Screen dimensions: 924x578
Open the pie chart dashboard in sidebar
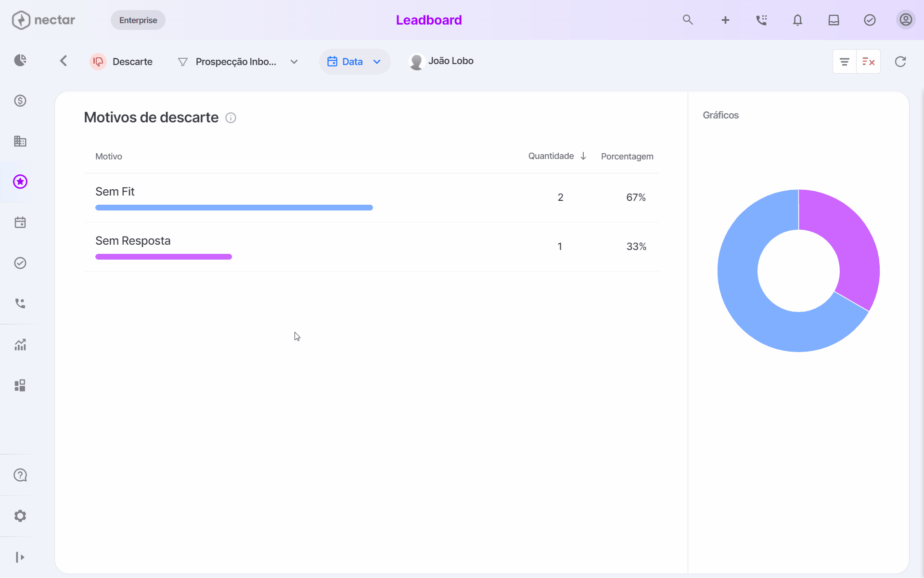20,60
